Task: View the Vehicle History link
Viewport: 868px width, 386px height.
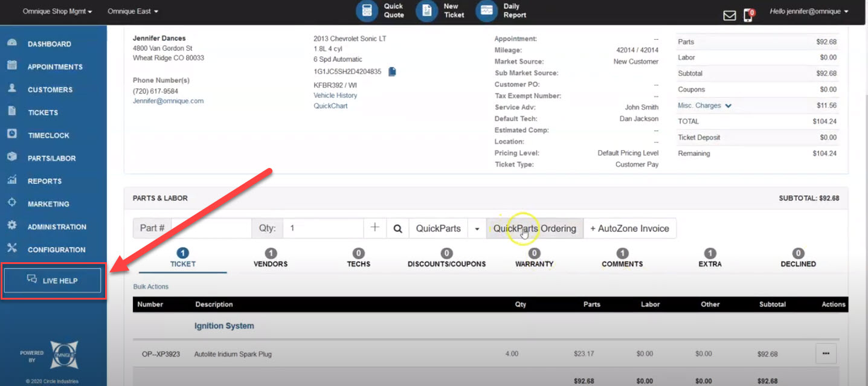Action: pos(335,95)
